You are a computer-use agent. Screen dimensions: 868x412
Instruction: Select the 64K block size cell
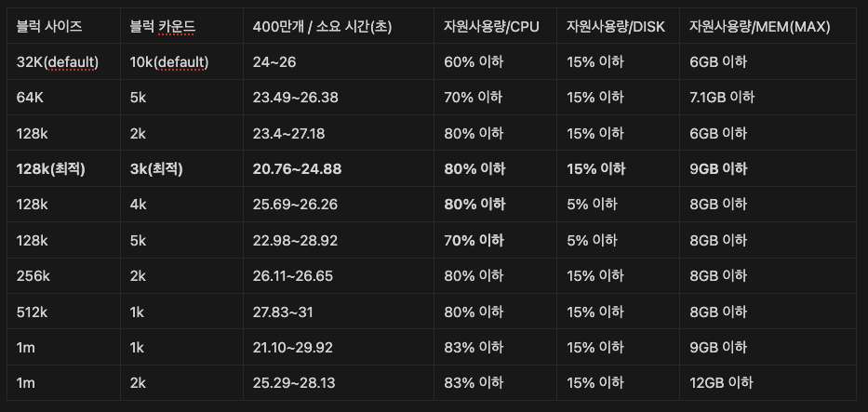click(x=63, y=98)
